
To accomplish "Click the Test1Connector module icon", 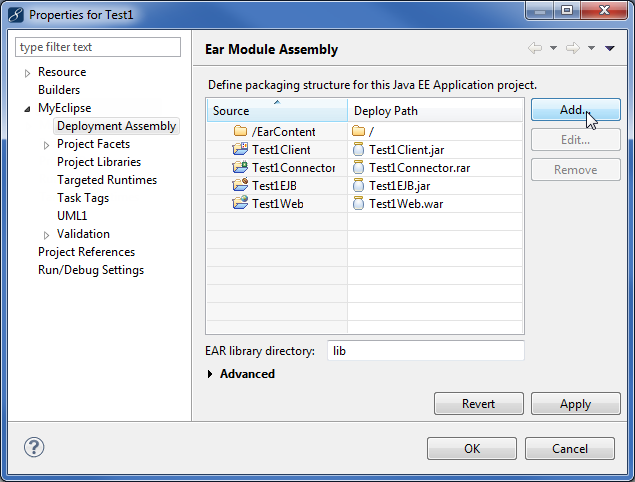I will tap(240, 168).
